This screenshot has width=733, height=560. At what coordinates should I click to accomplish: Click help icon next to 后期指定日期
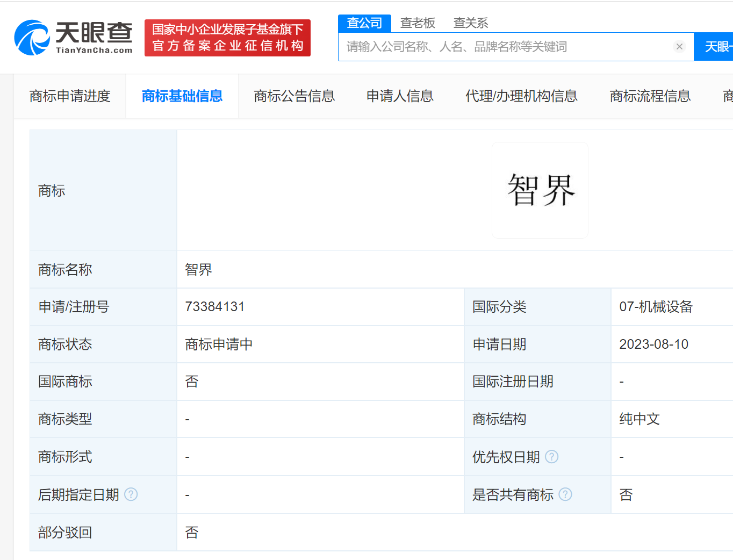coord(131,494)
